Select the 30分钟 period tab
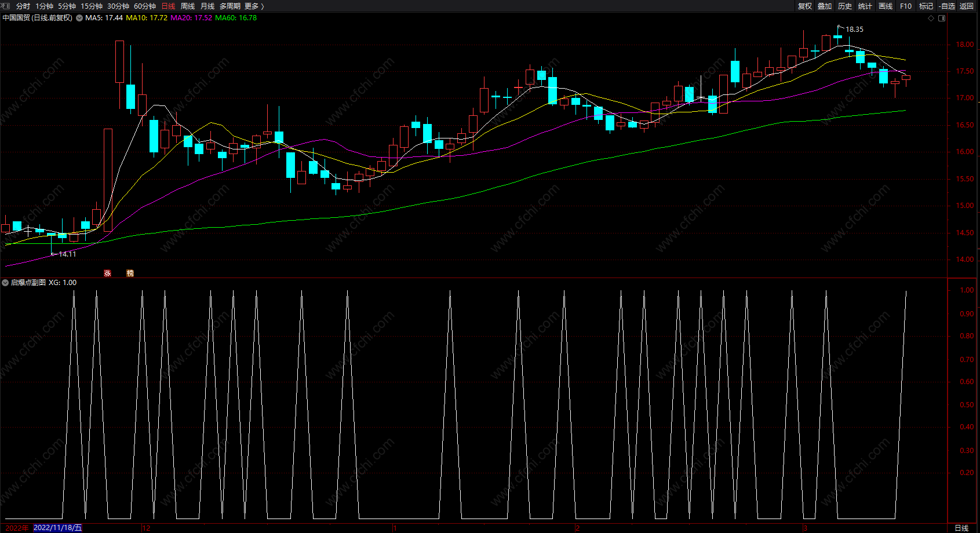Viewport: 980px width, 533px height. point(118,6)
